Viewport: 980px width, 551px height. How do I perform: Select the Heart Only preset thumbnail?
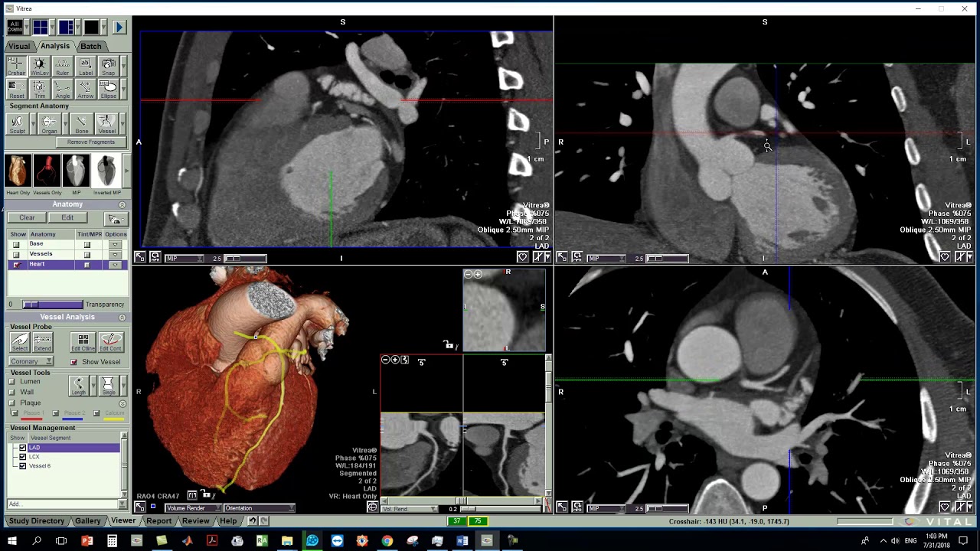(x=18, y=171)
